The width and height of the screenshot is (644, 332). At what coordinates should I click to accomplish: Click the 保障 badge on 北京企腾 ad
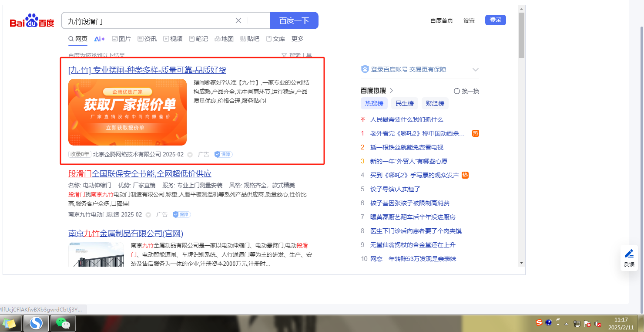(224, 154)
